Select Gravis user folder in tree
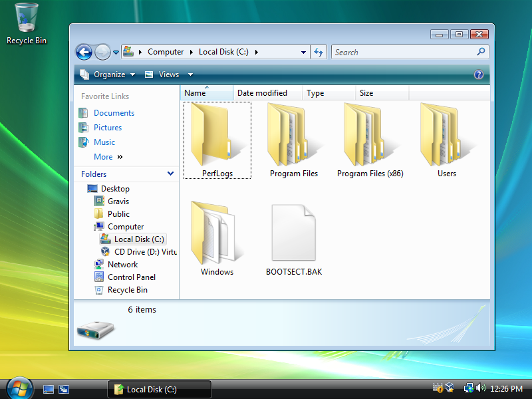 [x=112, y=201]
